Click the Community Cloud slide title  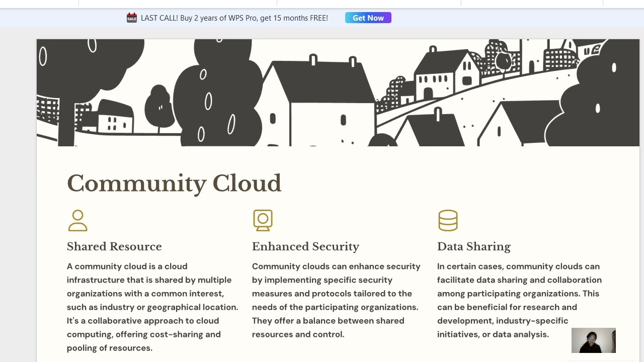tap(174, 183)
